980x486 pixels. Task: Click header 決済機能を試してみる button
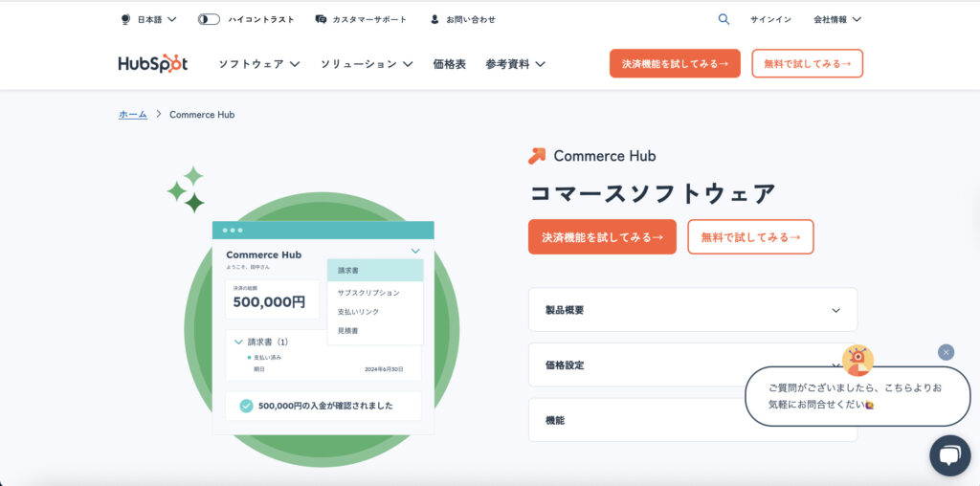pyautogui.click(x=675, y=64)
